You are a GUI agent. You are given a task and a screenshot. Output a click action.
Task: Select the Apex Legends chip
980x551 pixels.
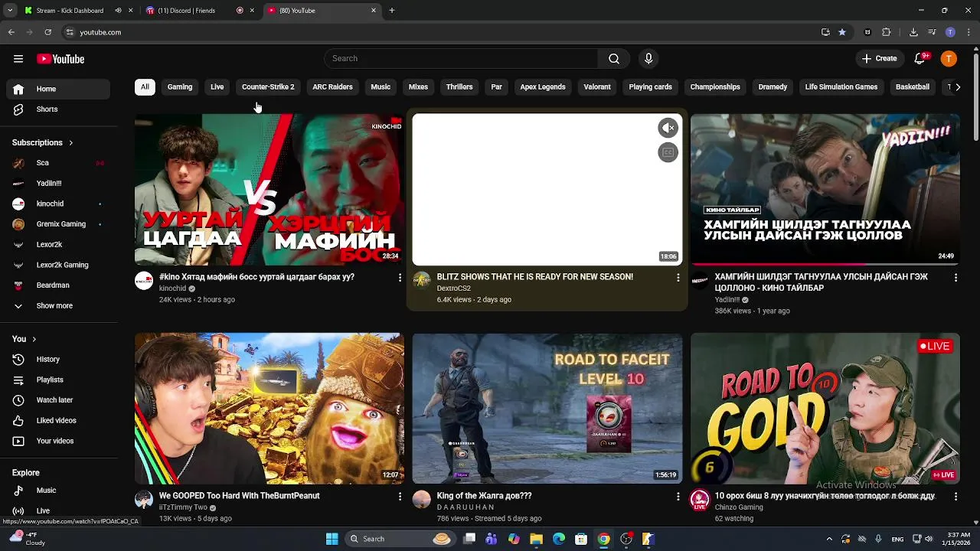[543, 87]
